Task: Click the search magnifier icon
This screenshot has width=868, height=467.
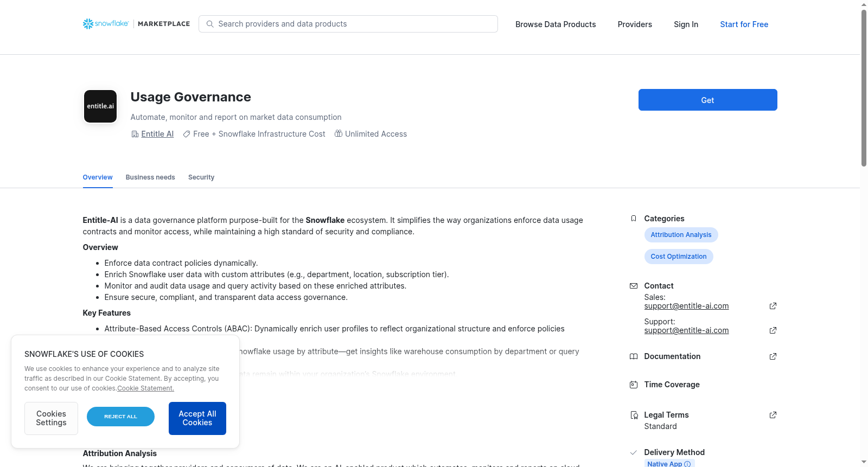Action: 210,24
